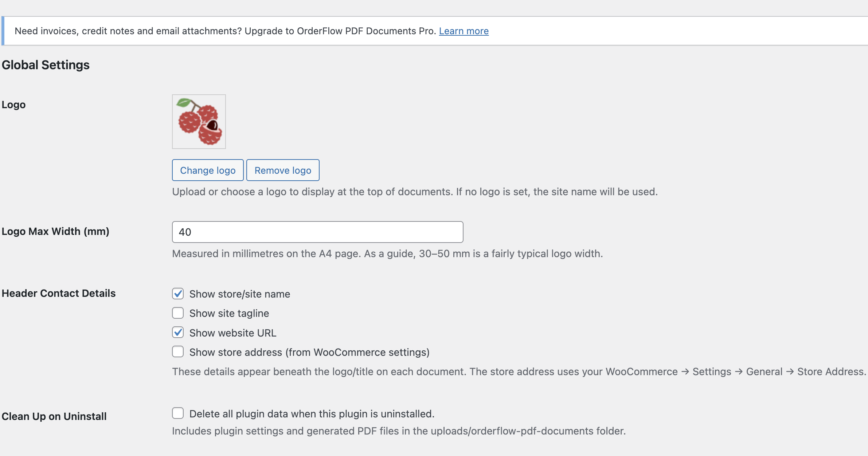
Task: Click the Global Settings heading
Action: point(46,65)
